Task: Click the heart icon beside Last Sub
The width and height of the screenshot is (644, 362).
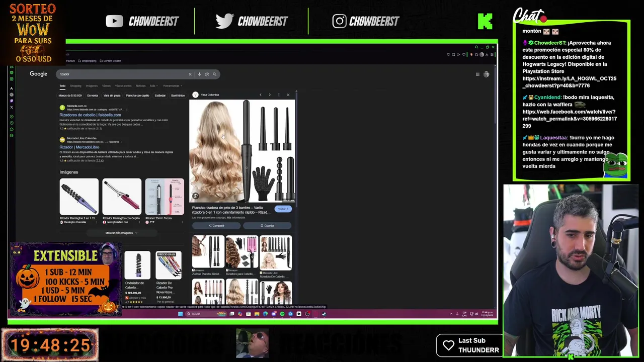Action: coord(448,345)
